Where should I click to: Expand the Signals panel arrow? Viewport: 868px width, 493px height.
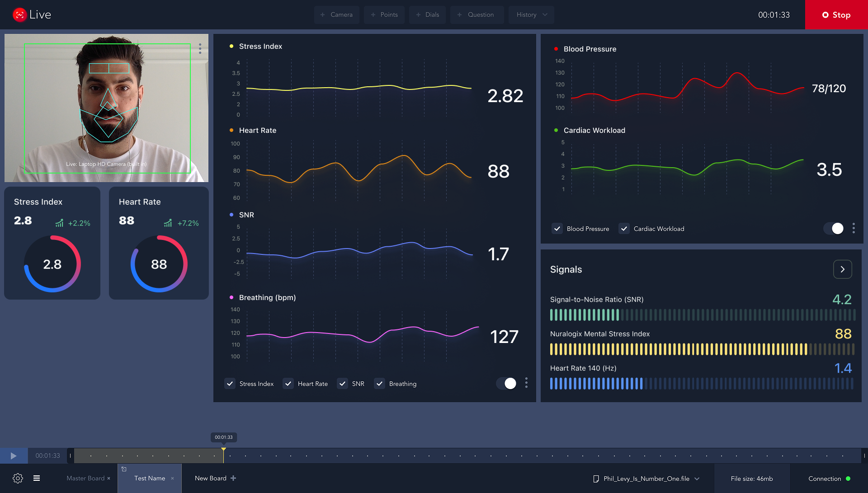click(x=842, y=269)
